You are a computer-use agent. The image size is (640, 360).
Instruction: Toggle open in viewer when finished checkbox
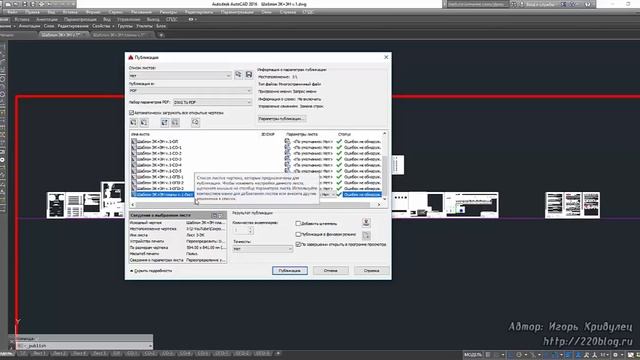click(298, 244)
